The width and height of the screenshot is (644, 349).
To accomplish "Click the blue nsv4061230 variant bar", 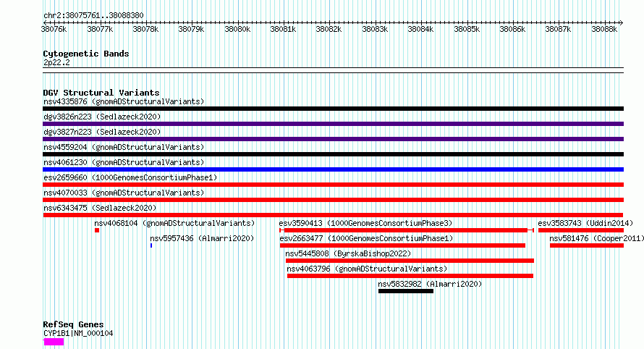I will pyautogui.click(x=333, y=169).
